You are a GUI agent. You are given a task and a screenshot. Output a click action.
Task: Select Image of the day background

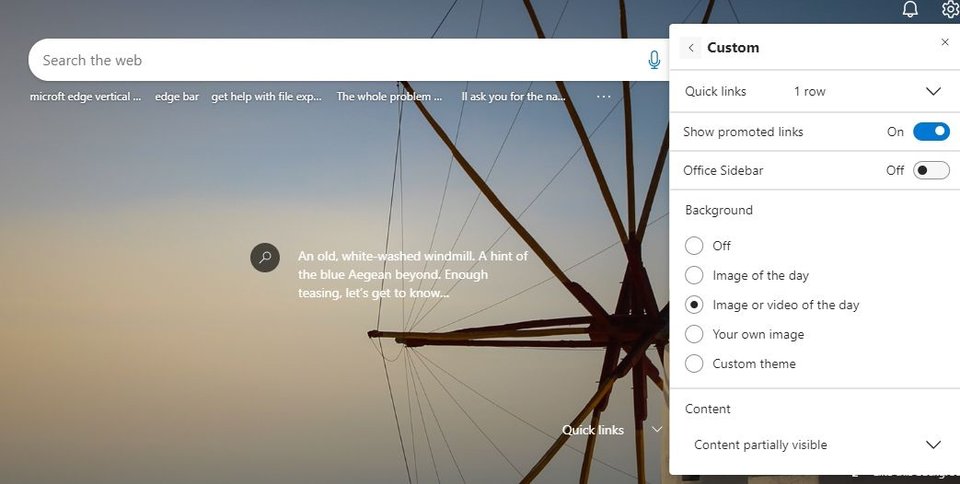(x=694, y=275)
